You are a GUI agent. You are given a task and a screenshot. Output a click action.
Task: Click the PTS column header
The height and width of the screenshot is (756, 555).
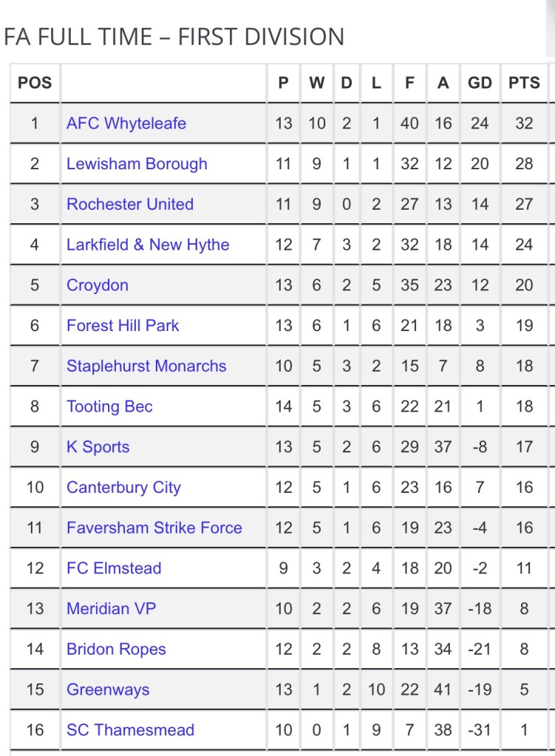click(524, 83)
